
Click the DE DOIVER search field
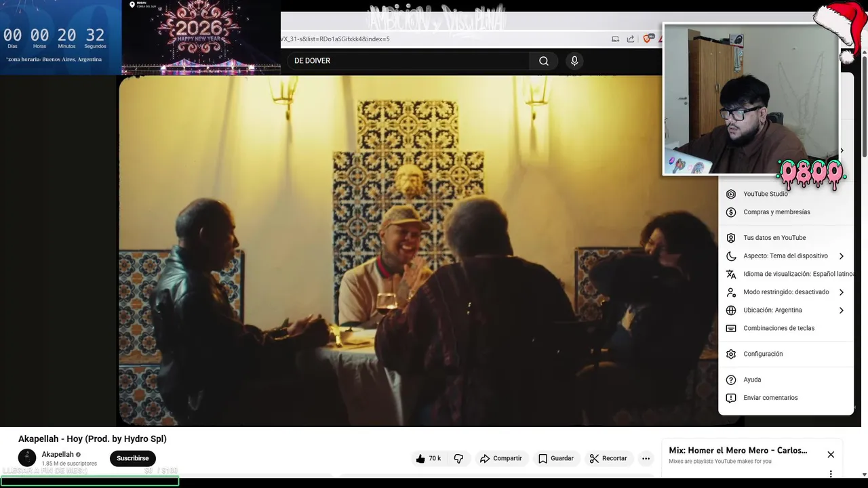(x=408, y=61)
